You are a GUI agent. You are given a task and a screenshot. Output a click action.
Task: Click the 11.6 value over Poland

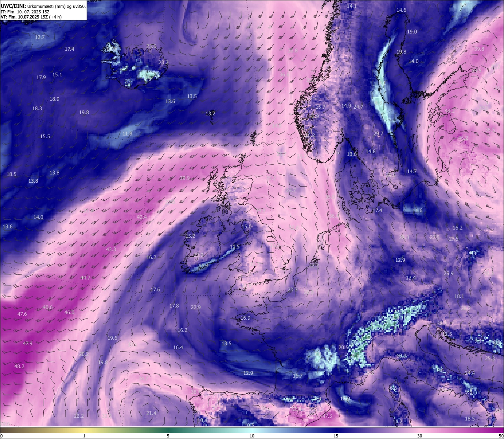click(417, 211)
